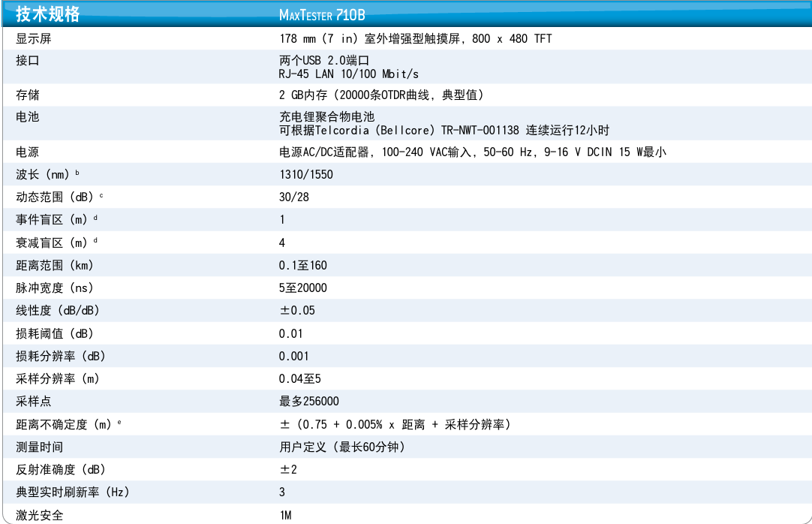Click the distance uncertainty formula text

click(x=395, y=424)
